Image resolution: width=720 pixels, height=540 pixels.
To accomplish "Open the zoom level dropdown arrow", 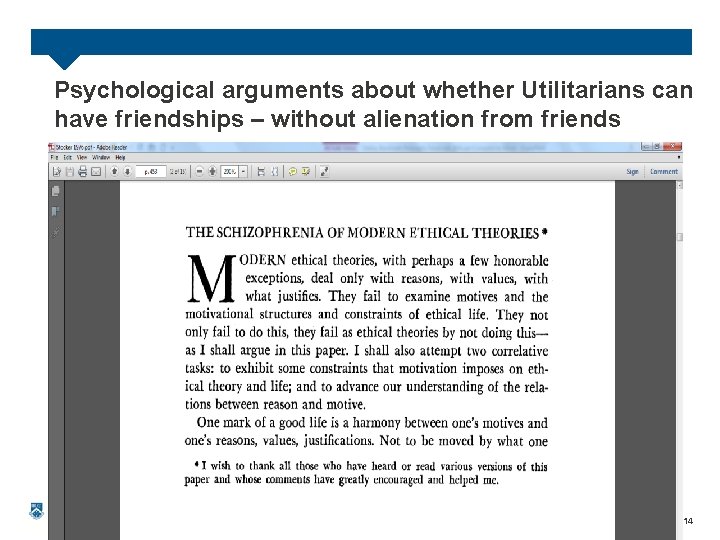I will pos(243,172).
